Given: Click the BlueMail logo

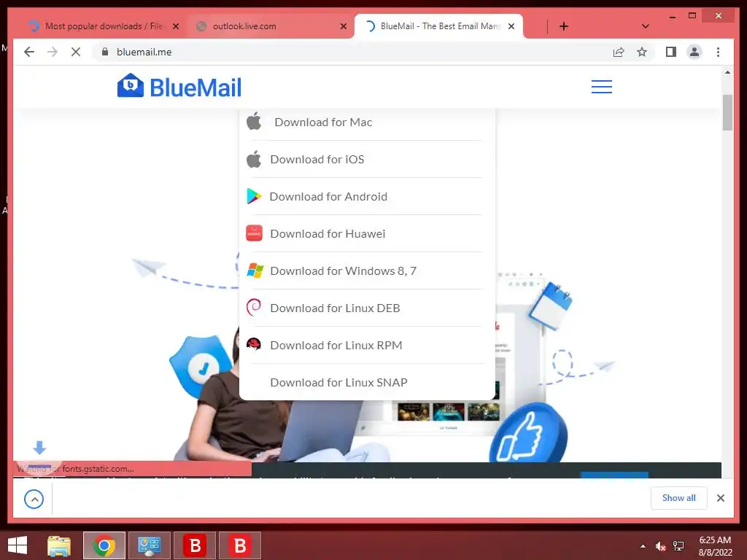Looking at the screenshot, I should [x=179, y=87].
